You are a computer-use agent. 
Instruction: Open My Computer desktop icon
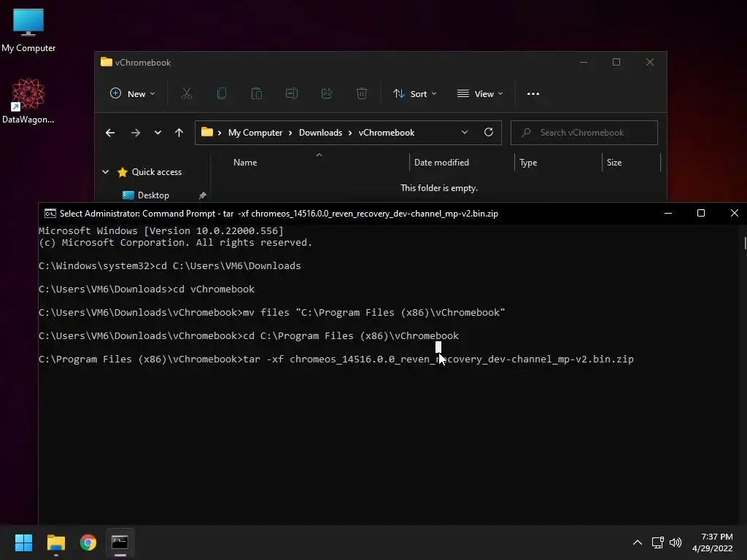point(28,31)
